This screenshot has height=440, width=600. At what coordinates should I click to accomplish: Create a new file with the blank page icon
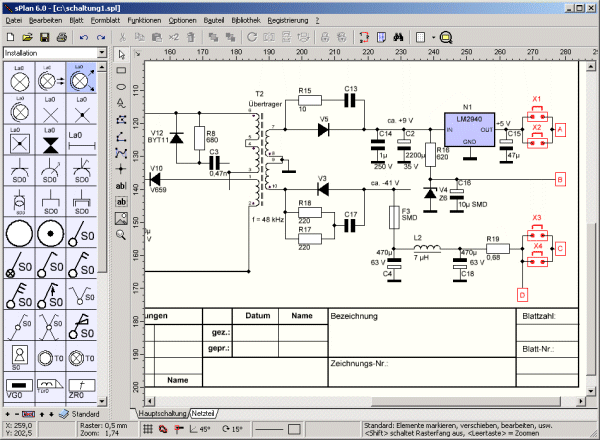click(x=11, y=37)
